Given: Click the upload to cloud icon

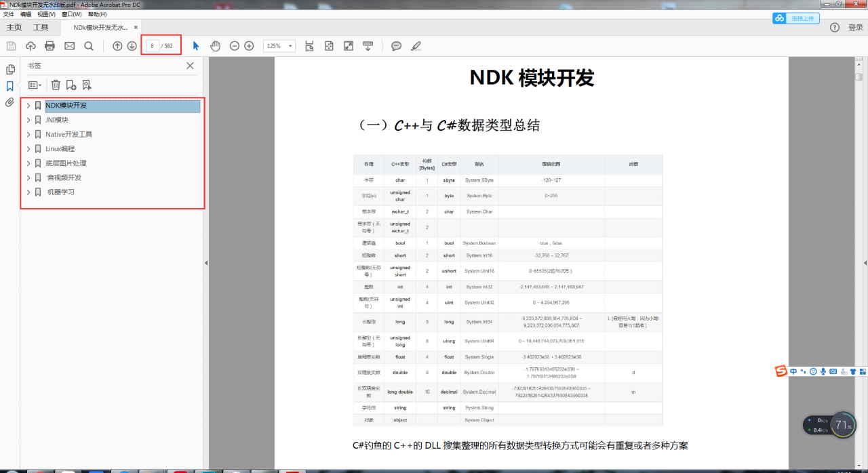Looking at the screenshot, I should (x=31, y=46).
